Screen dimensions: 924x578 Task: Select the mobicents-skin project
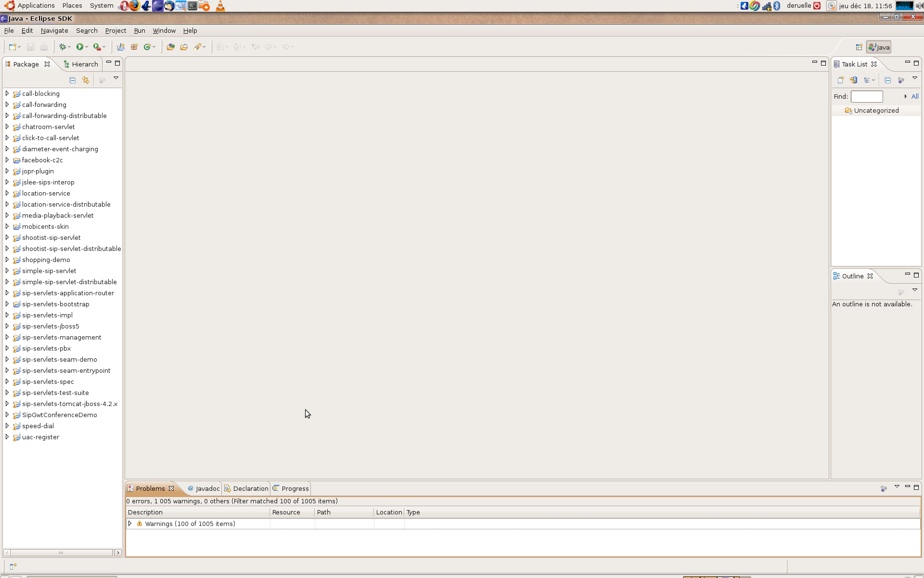45,226
